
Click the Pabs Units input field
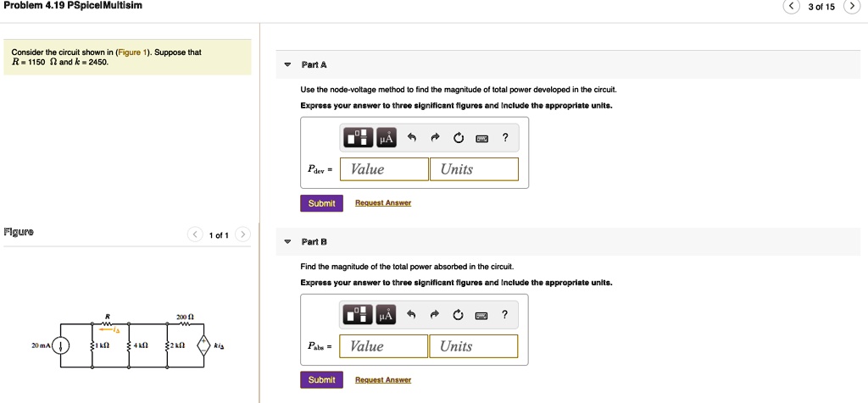point(475,346)
